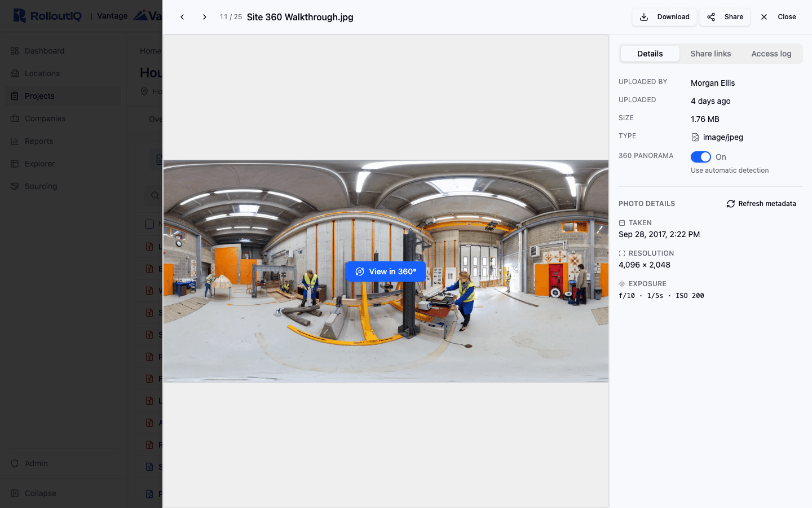
Task: Refresh metadata for photo details
Action: pyautogui.click(x=761, y=204)
